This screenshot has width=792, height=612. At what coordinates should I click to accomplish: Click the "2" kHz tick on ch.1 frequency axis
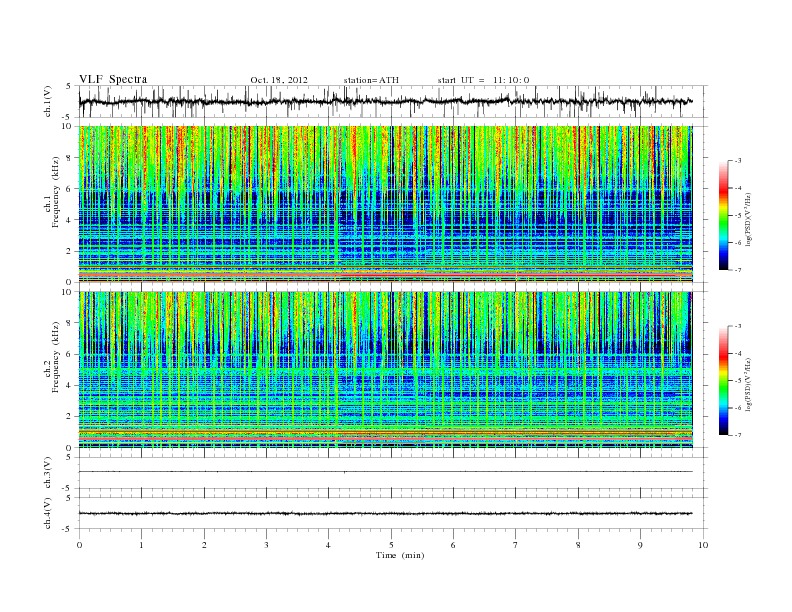[69, 251]
